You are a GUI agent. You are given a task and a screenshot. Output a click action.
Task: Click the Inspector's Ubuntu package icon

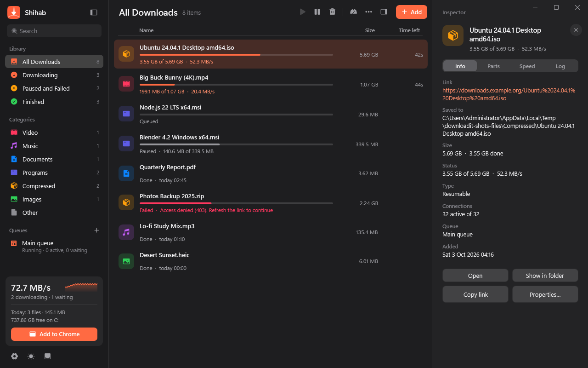(453, 35)
